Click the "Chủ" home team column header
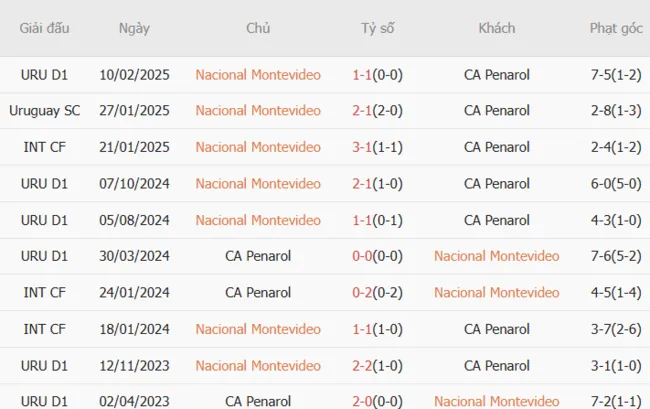The image size is (650, 409). pyautogui.click(x=258, y=28)
